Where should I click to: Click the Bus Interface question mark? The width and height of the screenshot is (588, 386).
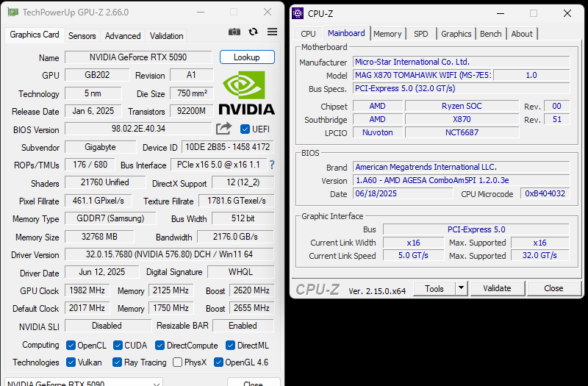pos(272,165)
